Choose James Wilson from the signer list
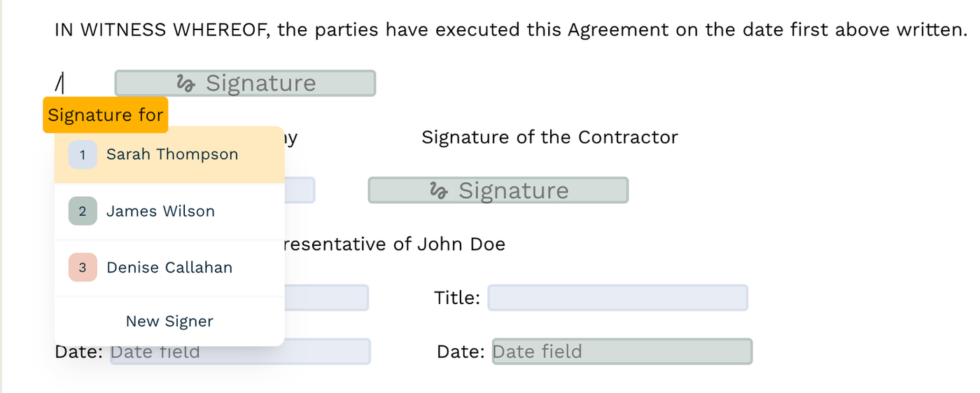 (160, 212)
